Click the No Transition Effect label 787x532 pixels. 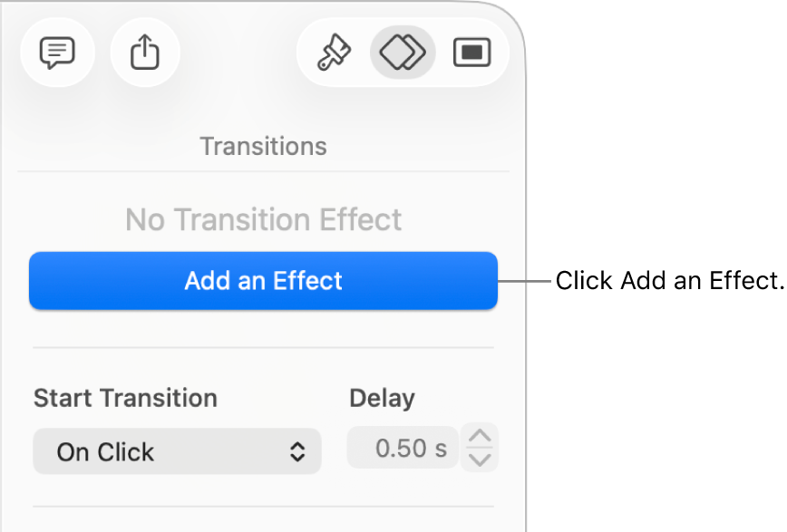click(262, 219)
